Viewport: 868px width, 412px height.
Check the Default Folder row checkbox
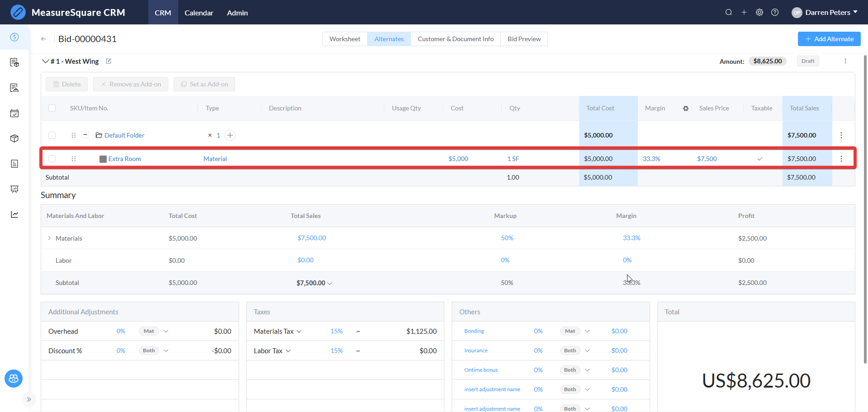tap(52, 135)
